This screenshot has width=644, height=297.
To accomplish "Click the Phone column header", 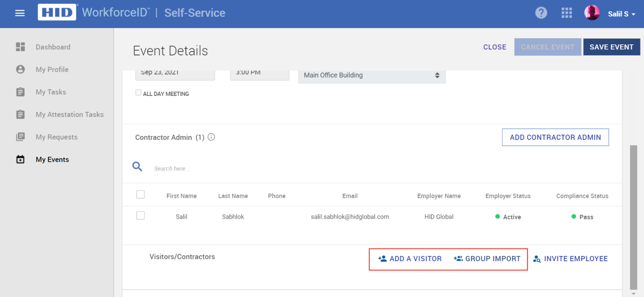I will (277, 196).
